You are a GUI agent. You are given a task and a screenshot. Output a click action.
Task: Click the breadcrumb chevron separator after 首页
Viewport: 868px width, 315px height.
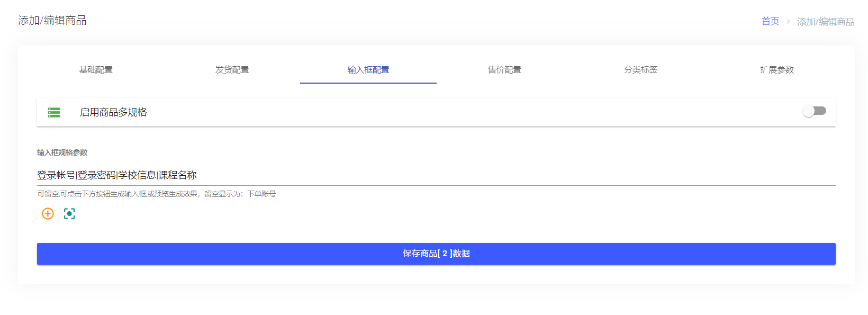(x=788, y=22)
